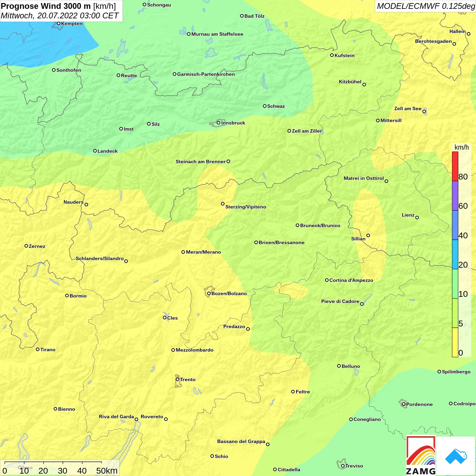
Task: Click the Murnau am Staffelsee label
Action: click(217, 34)
